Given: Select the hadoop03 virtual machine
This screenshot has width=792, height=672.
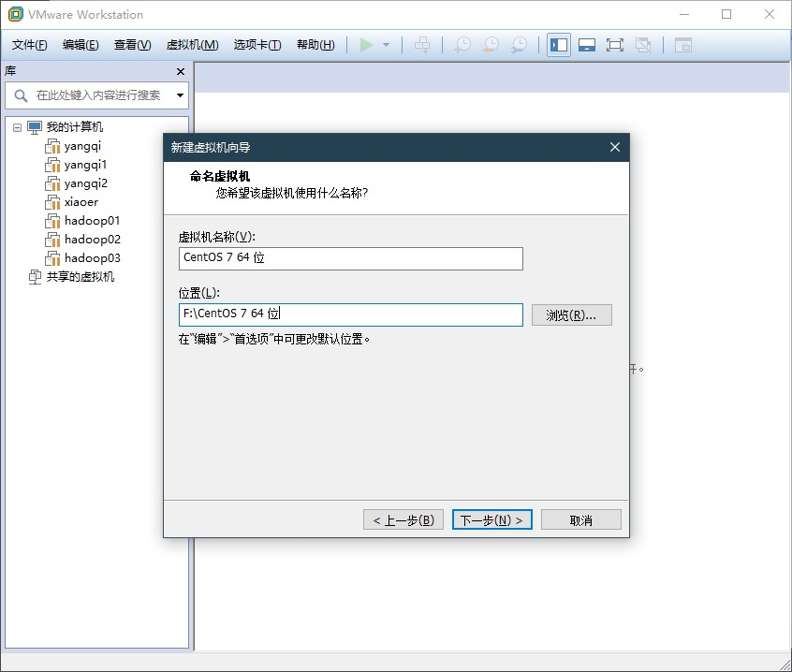Looking at the screenshot, I should click(x=93, y=258).
